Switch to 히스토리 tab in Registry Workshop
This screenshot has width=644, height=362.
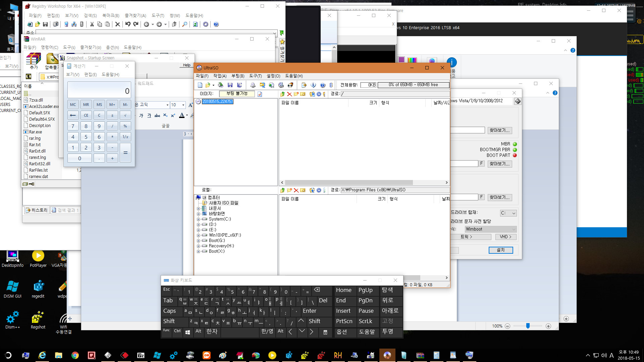pyautogui.click(x=37, y=210)
